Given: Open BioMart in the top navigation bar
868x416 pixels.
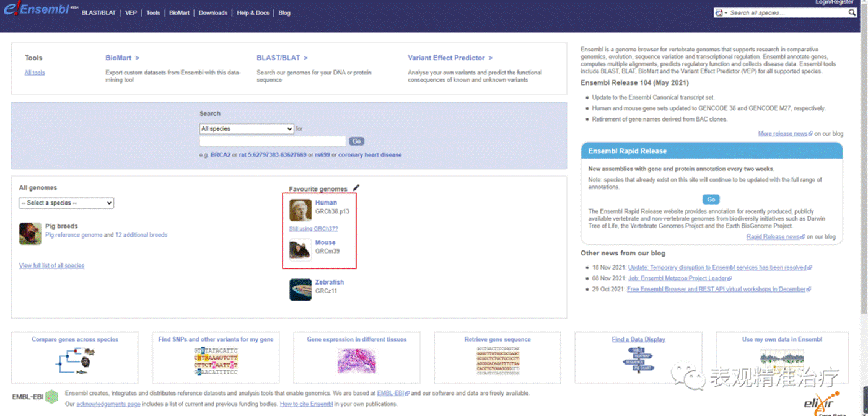Looking at the screenshot, I should click(x=180, y=13).
